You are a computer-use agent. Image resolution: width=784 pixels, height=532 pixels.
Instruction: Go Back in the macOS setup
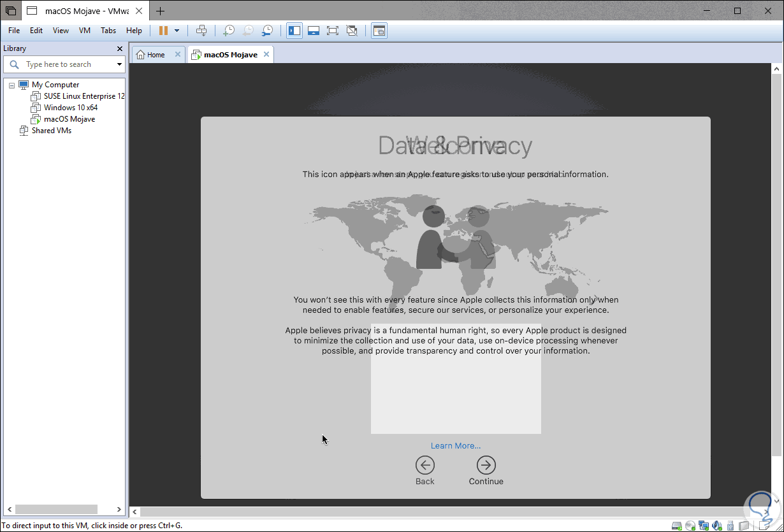tap(425, 471)
